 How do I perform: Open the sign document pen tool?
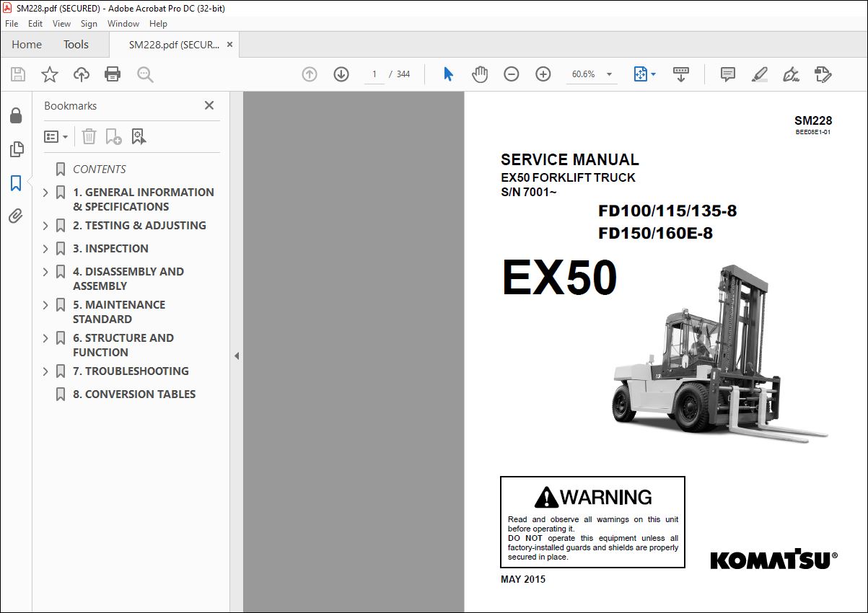coord(791,74)
